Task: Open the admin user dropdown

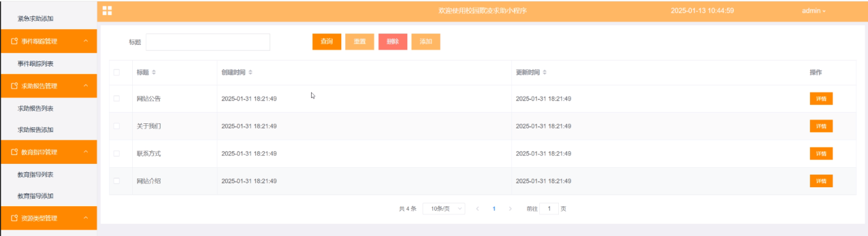Action: tap(814, 11)
